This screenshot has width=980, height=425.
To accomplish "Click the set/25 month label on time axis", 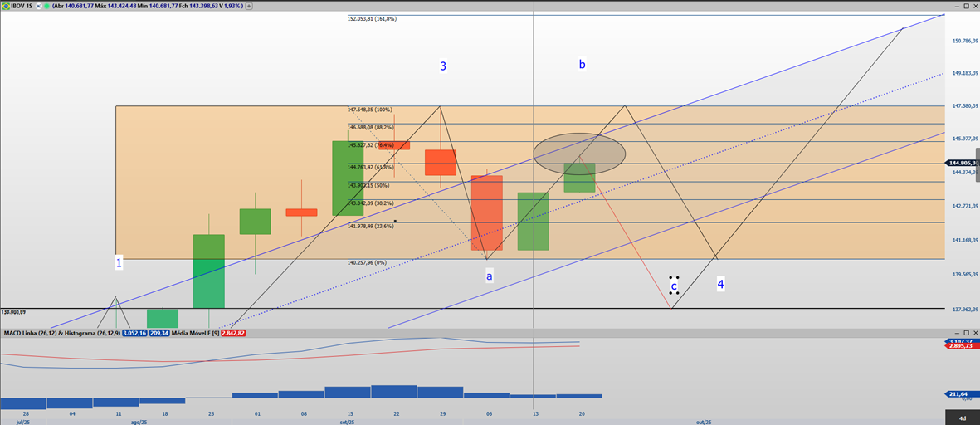I will (348, 422).
